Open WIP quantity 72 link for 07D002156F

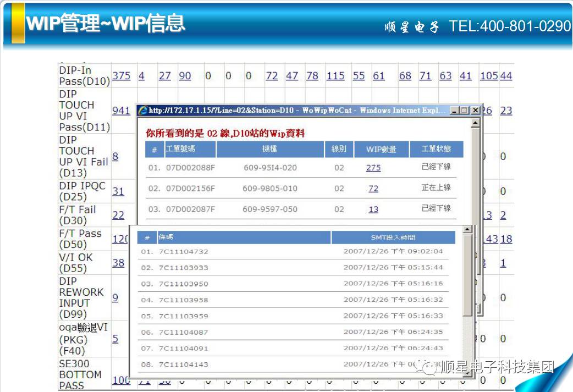(x=373, y=189)
